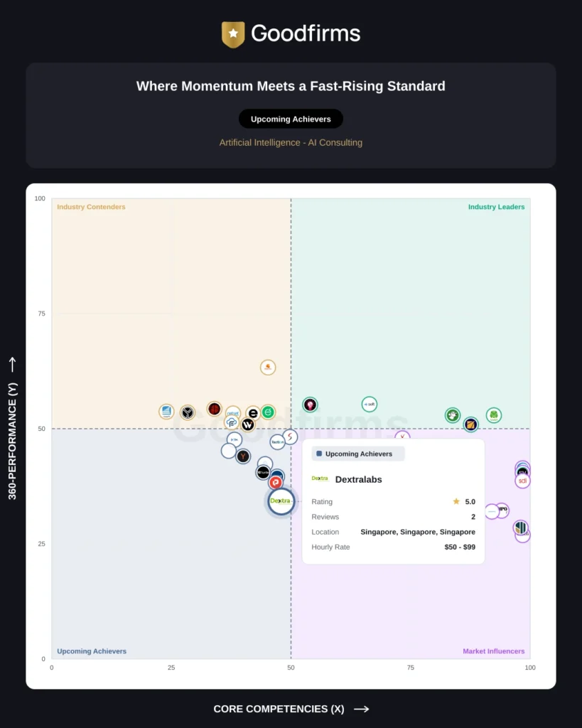Click the black letter 'e' logo bubble

coord(253,413)
